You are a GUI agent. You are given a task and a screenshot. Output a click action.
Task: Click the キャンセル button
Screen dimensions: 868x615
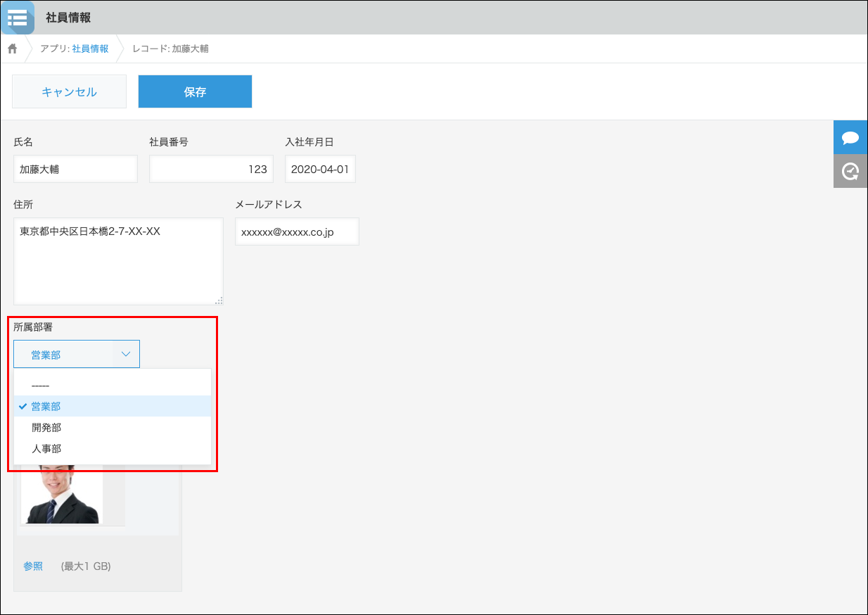point(69,91)
